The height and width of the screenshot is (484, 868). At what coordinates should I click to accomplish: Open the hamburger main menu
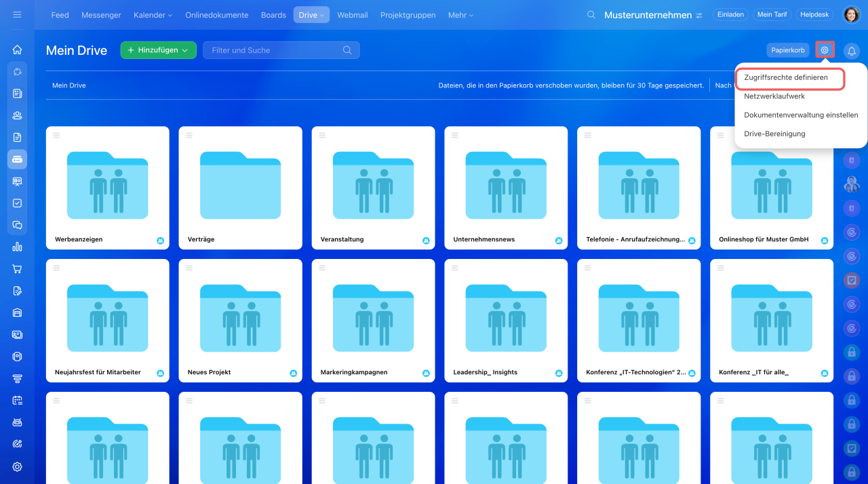(x=17, y=14)
